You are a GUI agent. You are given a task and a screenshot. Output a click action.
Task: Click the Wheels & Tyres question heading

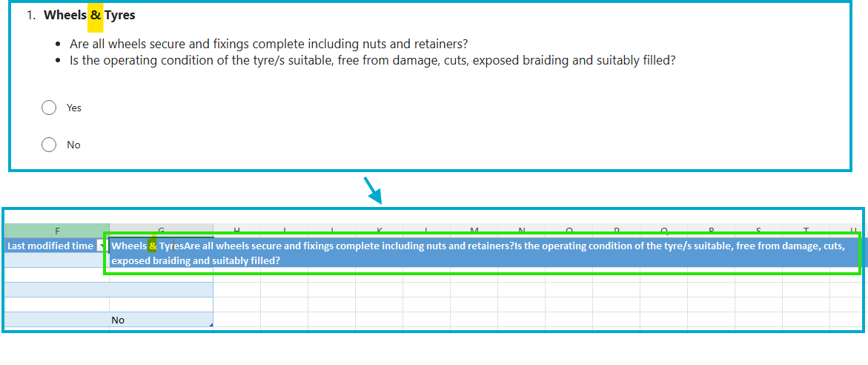[x=90, y=15]
